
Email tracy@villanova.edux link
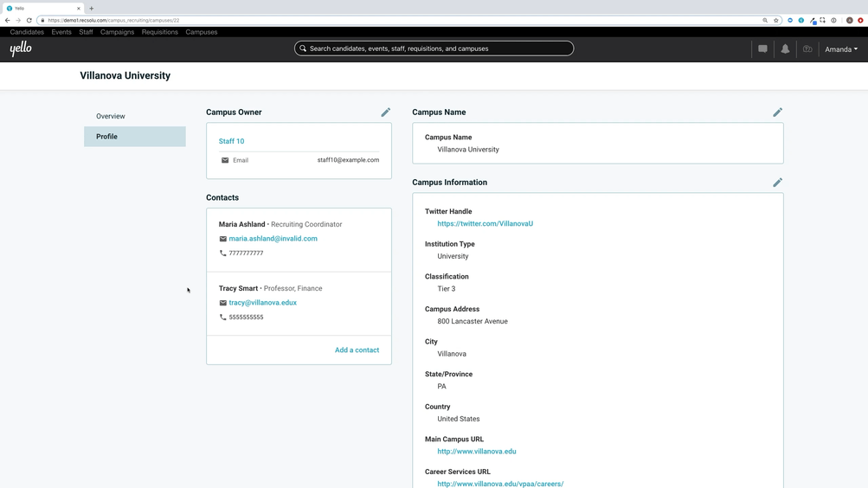(263, 303)
